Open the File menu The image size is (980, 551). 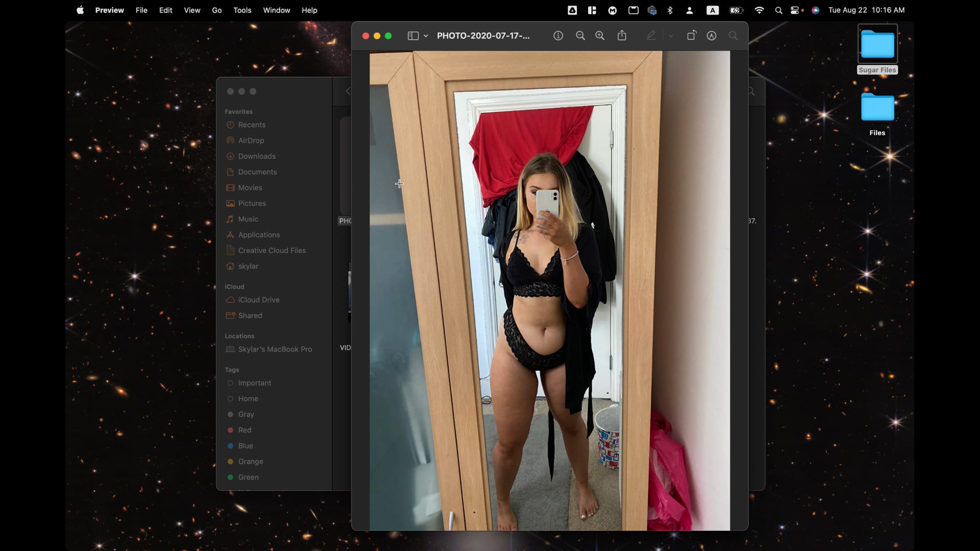point(141,10)
